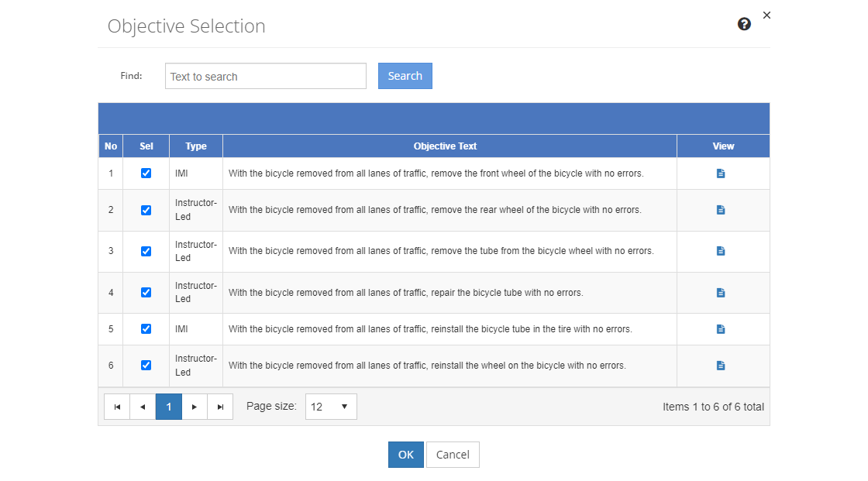Deselect objective 2 rear wheel checkbox

point(146,211)
